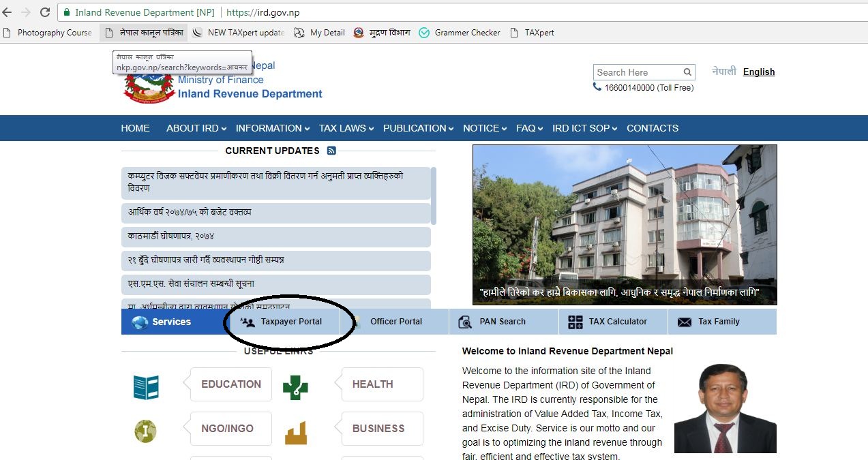
Task: Click the Services globe icon
Action: pyautogui.click(x=140, y=322)
